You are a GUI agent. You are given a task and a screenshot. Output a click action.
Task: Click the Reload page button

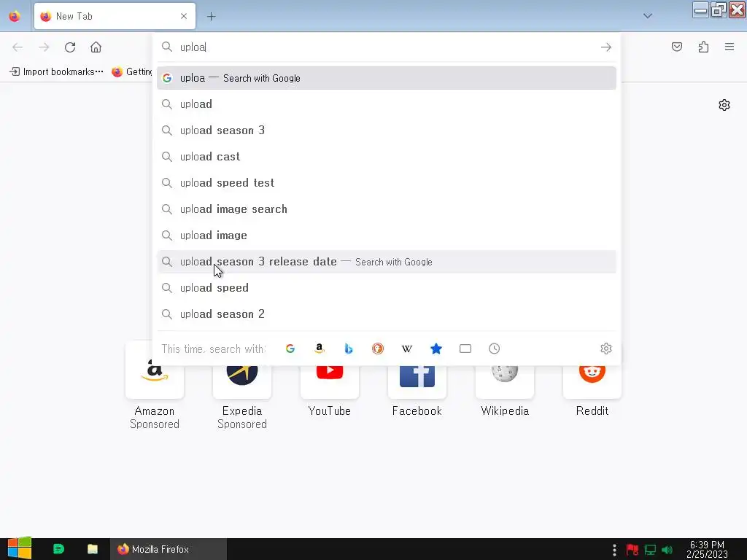70,47
